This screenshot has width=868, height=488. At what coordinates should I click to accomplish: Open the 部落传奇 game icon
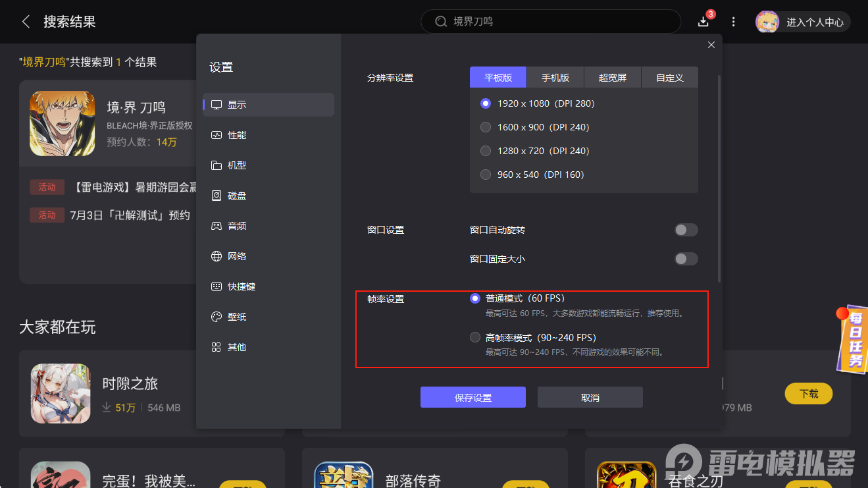tap(344, 475)
